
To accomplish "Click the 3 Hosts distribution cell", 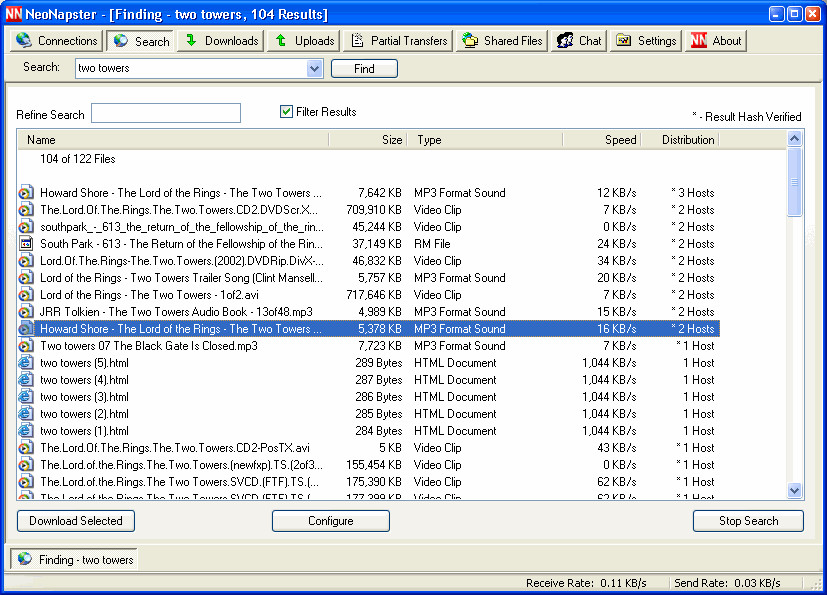I will [x=693, y=193].
